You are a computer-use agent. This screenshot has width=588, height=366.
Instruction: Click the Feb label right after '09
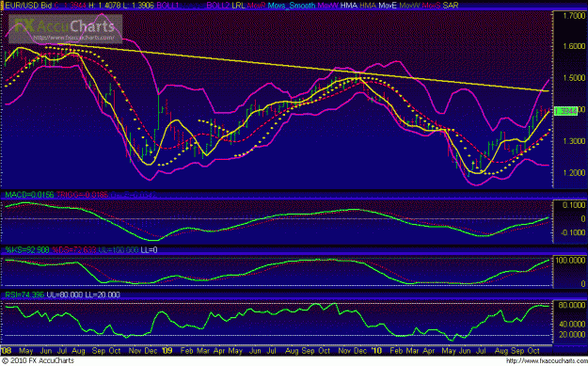pyautogui.click(x=187, y=351)
